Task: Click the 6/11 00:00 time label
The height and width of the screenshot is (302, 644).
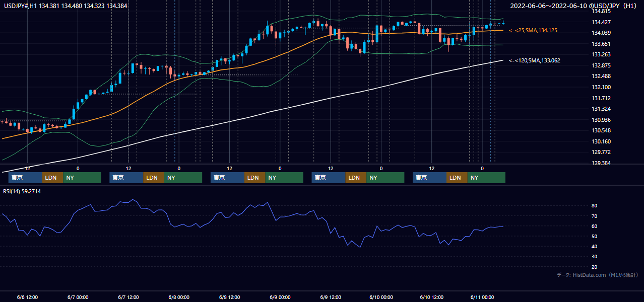Action: pyautogui.click(x=482, y=297)
